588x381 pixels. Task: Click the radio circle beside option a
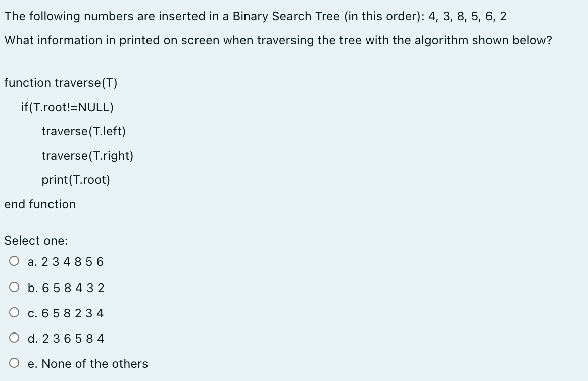pos(14,261)
